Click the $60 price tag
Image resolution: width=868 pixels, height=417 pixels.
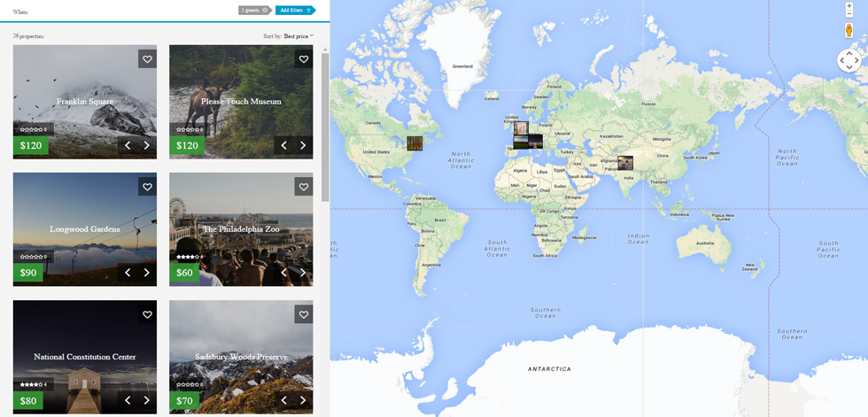click(184, 272)
